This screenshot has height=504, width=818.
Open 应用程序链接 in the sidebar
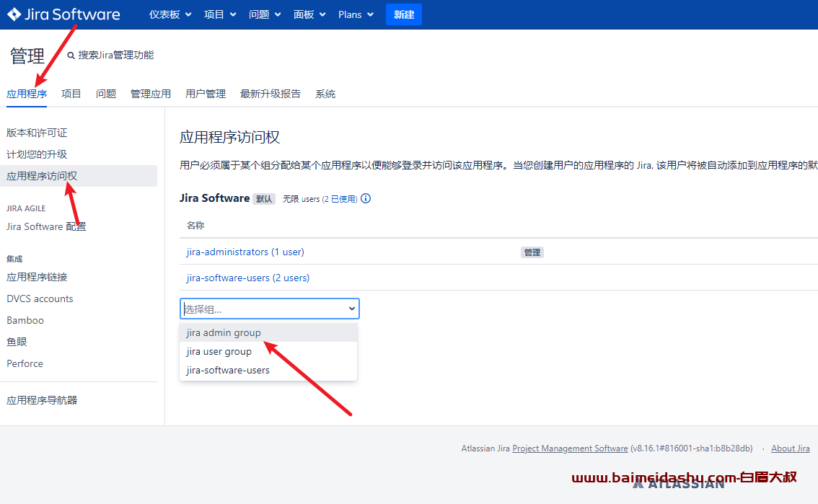click(37, 277)
